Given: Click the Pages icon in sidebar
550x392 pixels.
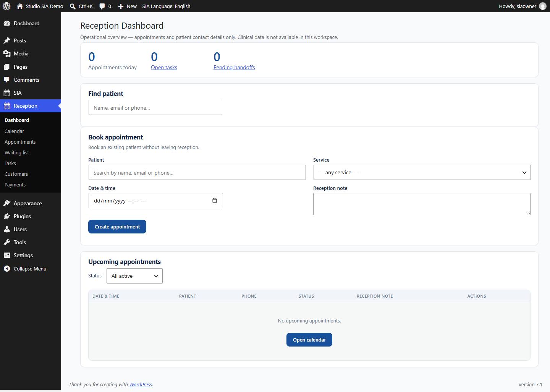Looking at the screenshot, I should (x=7, y=67).
